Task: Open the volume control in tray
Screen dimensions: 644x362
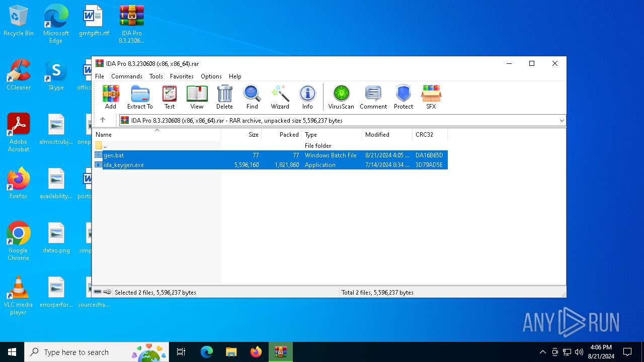Action: click(x=579, y=352)
